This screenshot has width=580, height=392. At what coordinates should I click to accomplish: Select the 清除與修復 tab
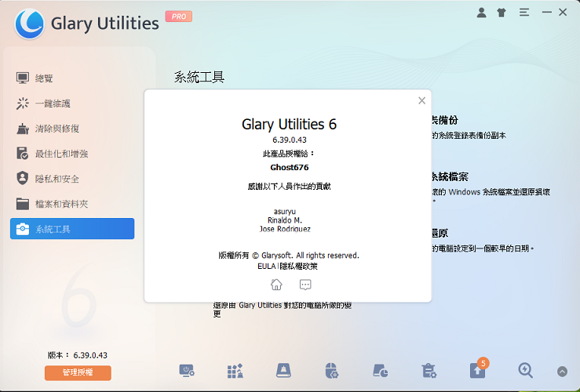72,129
